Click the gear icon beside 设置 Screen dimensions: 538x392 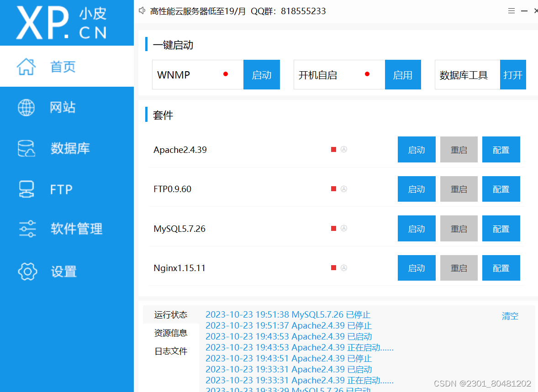click(x=27, y=272)
